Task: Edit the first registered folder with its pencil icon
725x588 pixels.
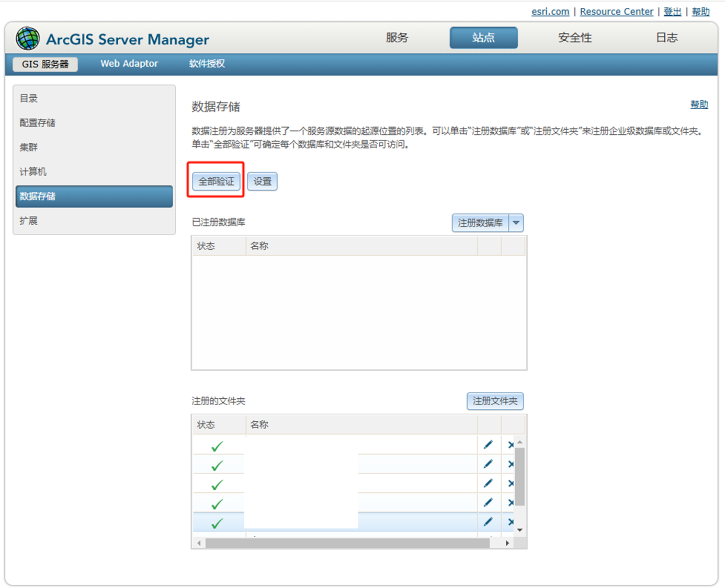Action: (488, 445)
